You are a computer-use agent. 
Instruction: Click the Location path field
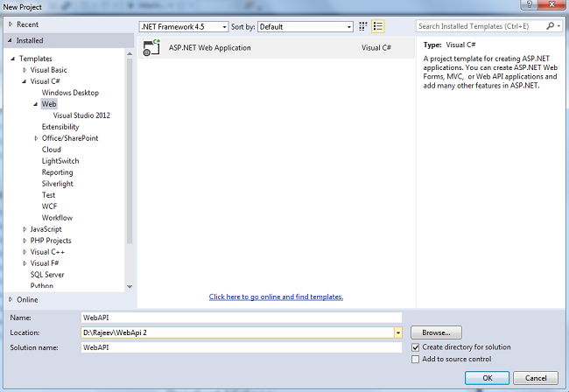point(238,332)
